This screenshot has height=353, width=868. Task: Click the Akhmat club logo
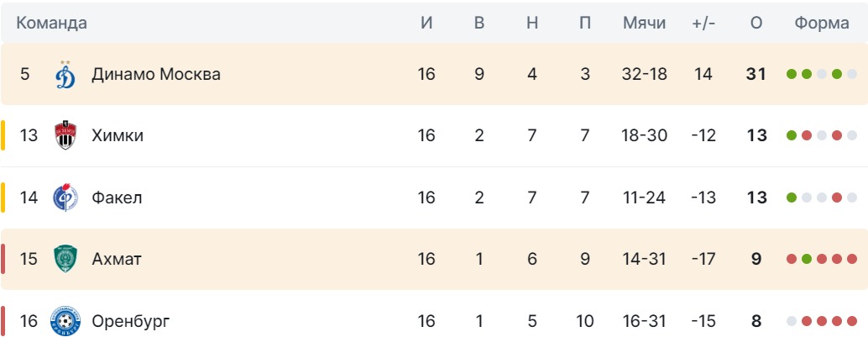coord(65,259)
